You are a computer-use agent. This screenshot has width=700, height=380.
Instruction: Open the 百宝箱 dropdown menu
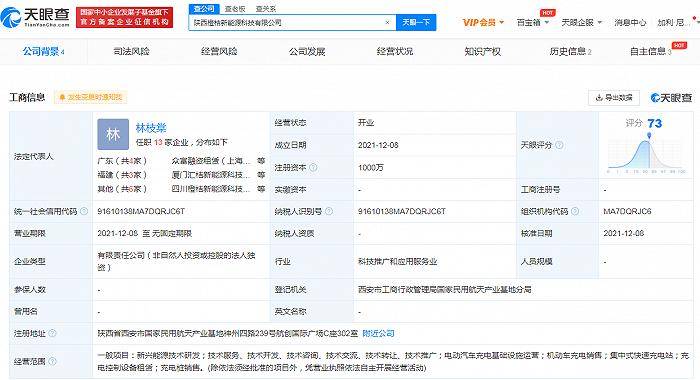pyautogui.click(x=533, y=22)
